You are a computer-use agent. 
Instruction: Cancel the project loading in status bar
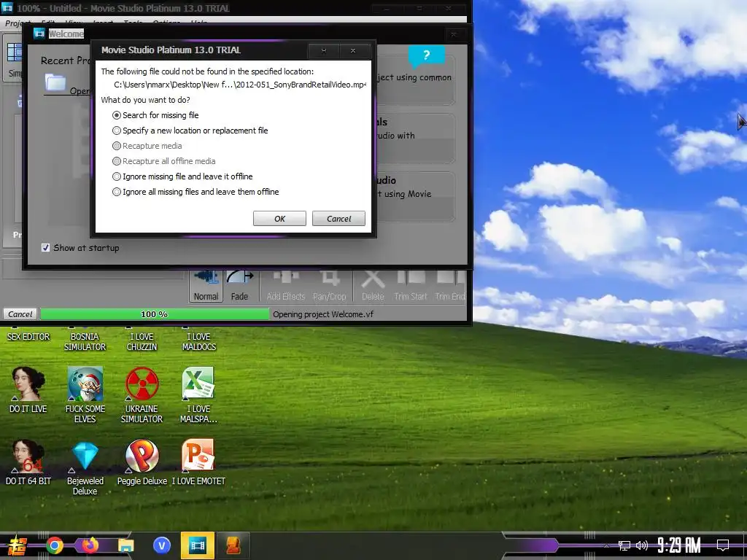20,314
